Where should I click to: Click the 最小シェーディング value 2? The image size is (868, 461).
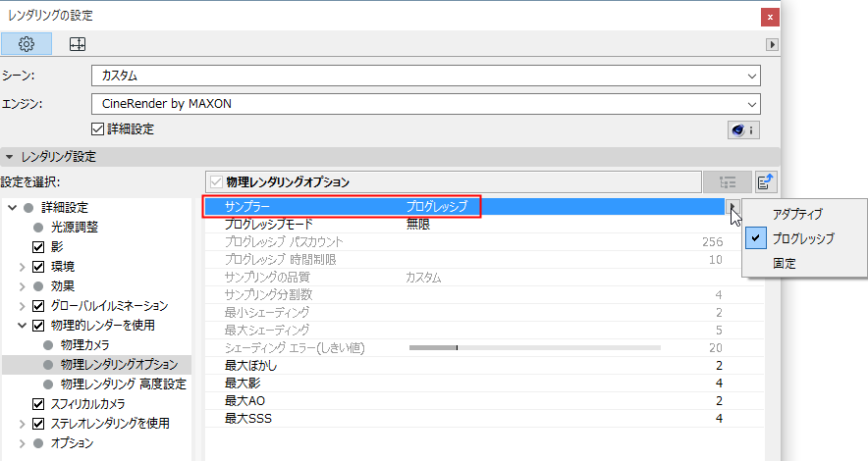(x=719, y=313)
